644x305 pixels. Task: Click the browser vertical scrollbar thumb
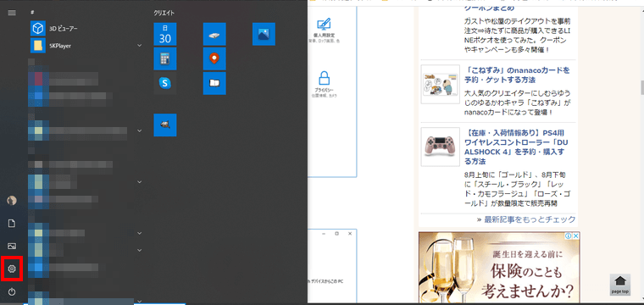(641, 87)
